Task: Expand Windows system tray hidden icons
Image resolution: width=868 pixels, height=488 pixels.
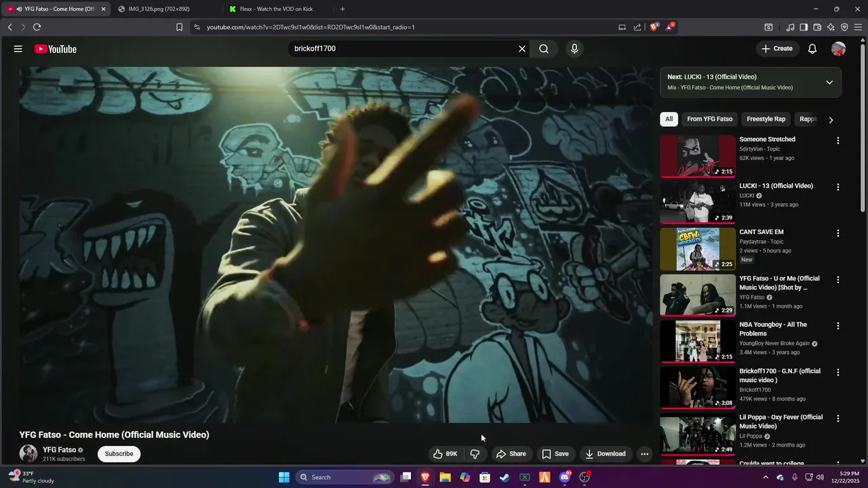Action: tap(766, 477)
